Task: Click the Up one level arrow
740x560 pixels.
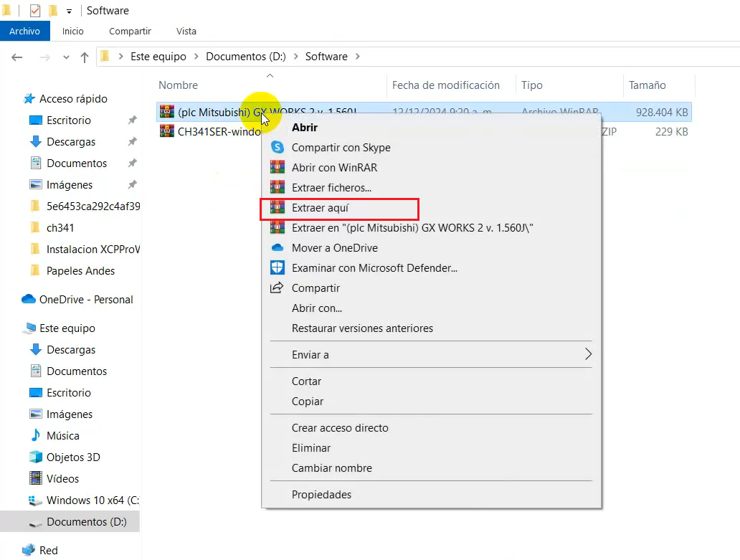Action: tap(85, 57)
